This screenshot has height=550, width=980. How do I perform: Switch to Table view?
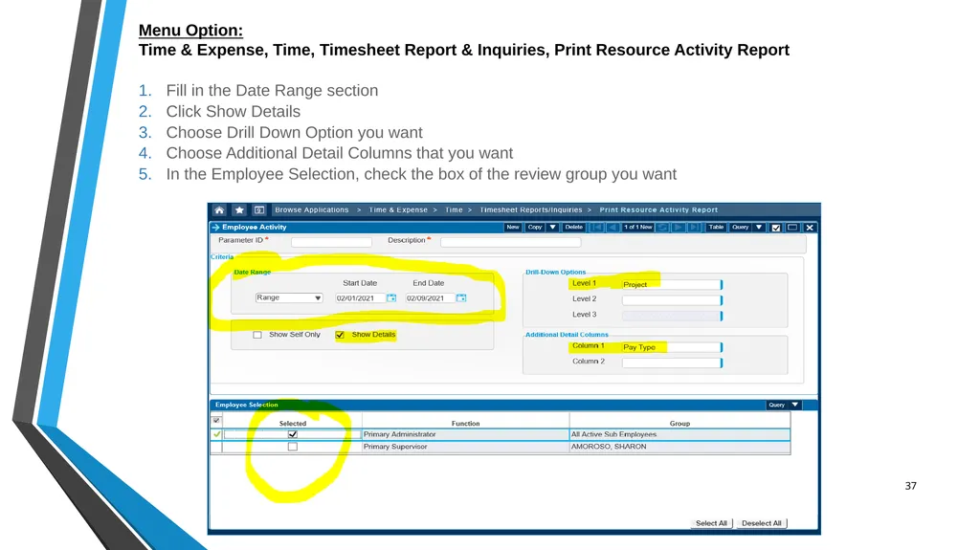point(716,228)
